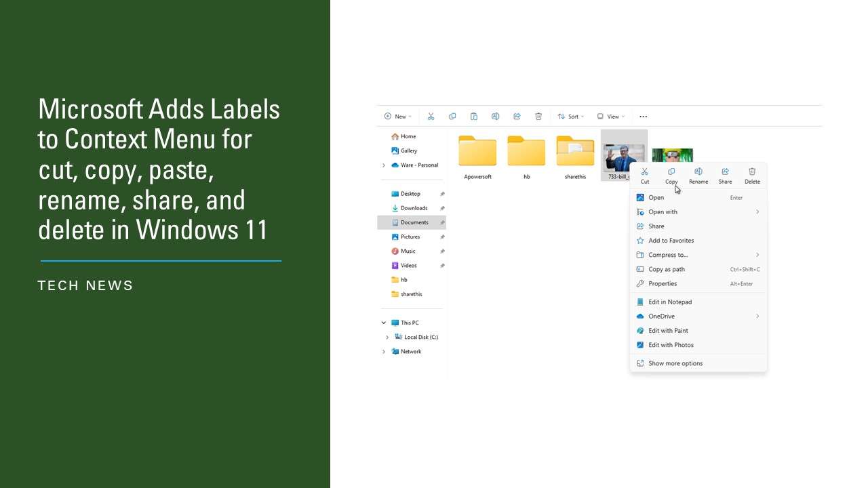Open the Gallery view in the sidebar
Image resolution: width=868 pixels, height=488 pixels.
408,150
